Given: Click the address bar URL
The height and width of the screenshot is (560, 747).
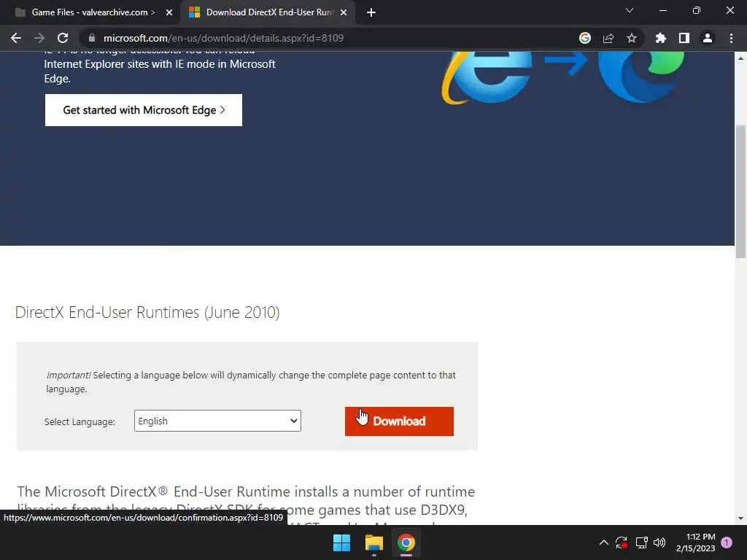Looking at the screenshot, I should pyautogui.click(x=223, y=38).
